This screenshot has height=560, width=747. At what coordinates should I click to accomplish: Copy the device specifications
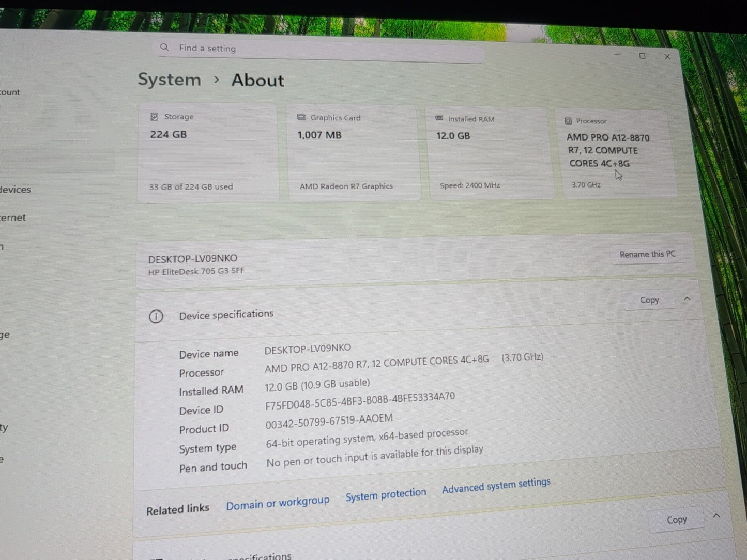tap(649, 300)
